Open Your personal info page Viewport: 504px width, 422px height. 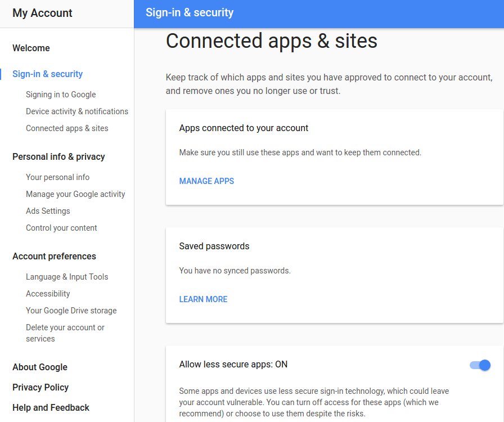[x=57, y=177]
